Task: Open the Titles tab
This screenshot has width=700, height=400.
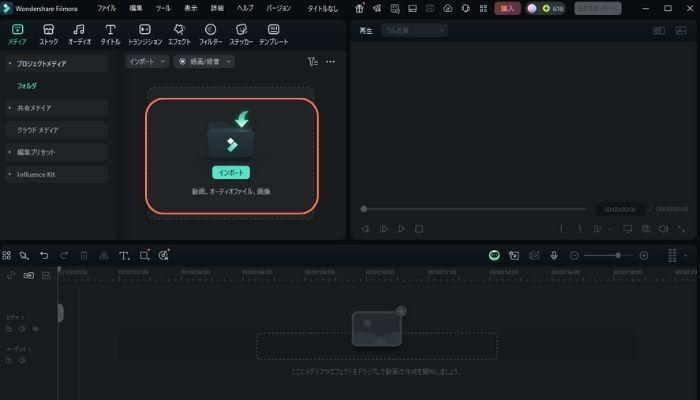Action: point(110,34)
